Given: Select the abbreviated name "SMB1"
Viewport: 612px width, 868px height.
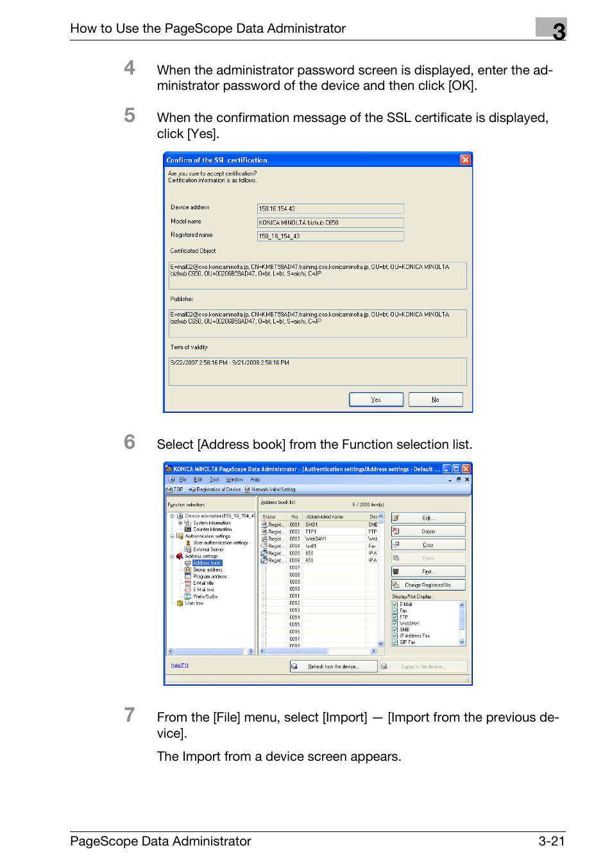Looking at the screenshot, I should click(x=312, y=525).
